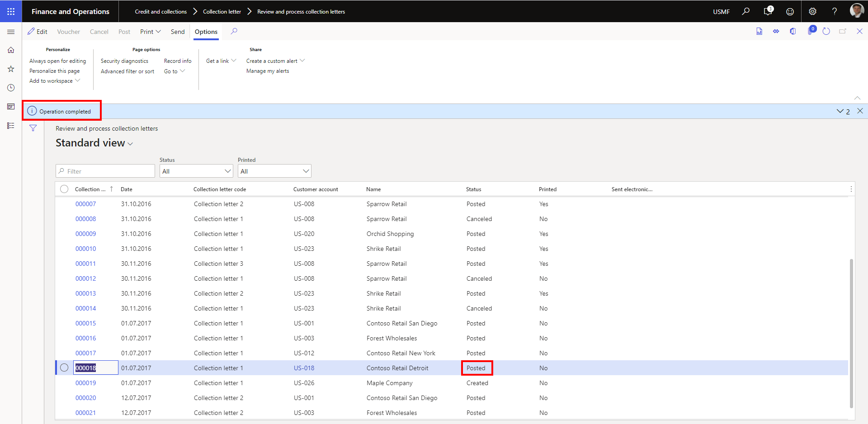Open Workspaces icon in the sidebar
The width and height of the screenshot is (868, 424).
pos(11,107)
